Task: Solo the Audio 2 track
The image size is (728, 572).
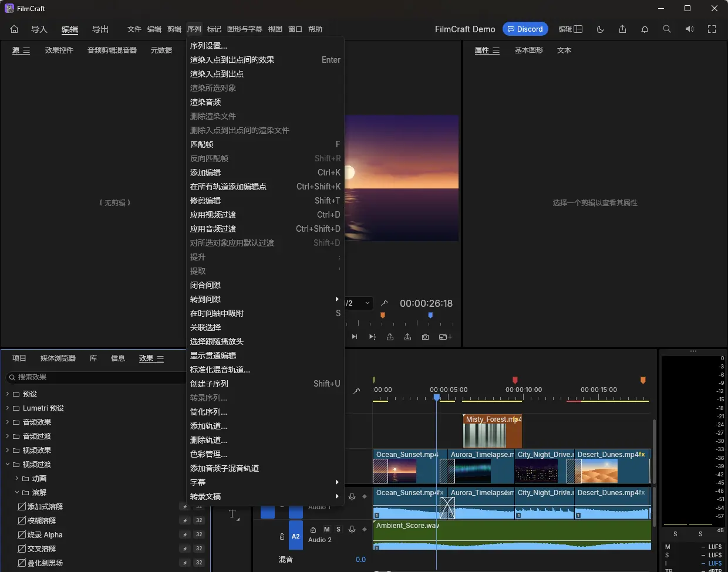Action: pos(338,529)
